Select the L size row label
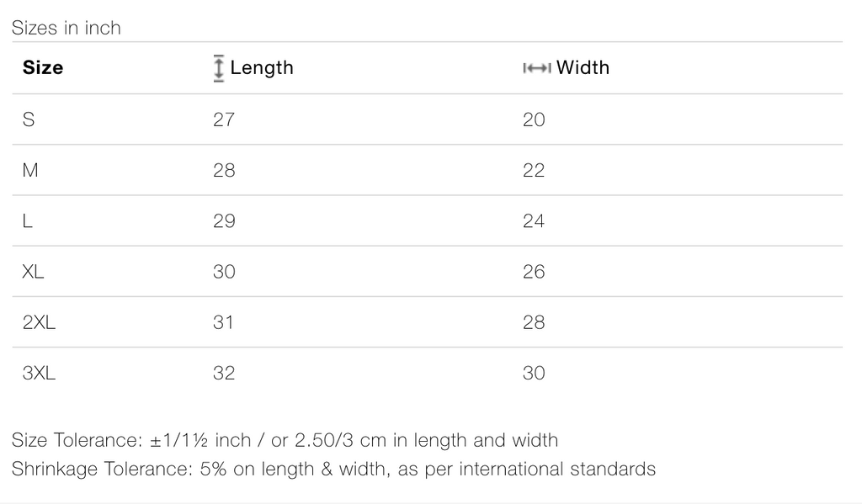Viewport: 862px width, 504px height. point(28,221)
